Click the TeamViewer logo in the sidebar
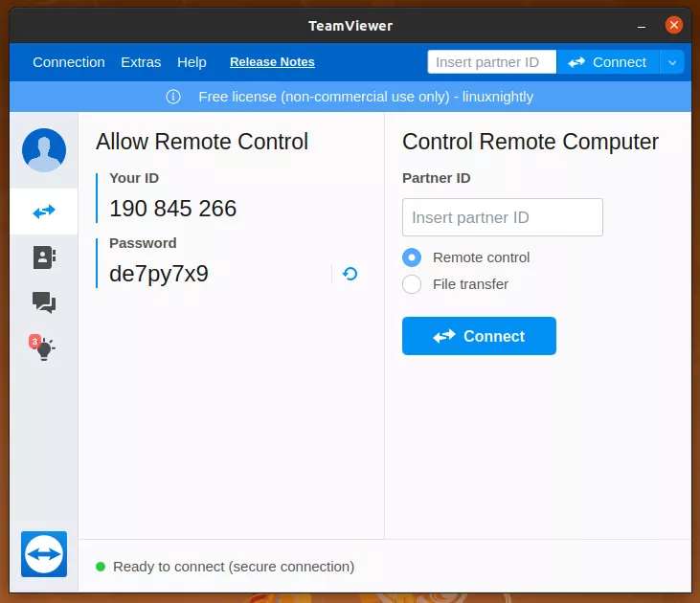Viewport: 700px width, 603px height. coord(44,554)
